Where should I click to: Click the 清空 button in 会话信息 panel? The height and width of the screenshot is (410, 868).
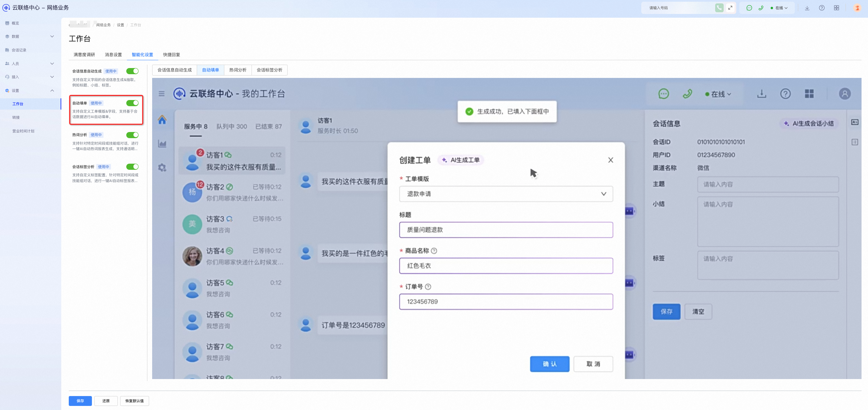698,312
